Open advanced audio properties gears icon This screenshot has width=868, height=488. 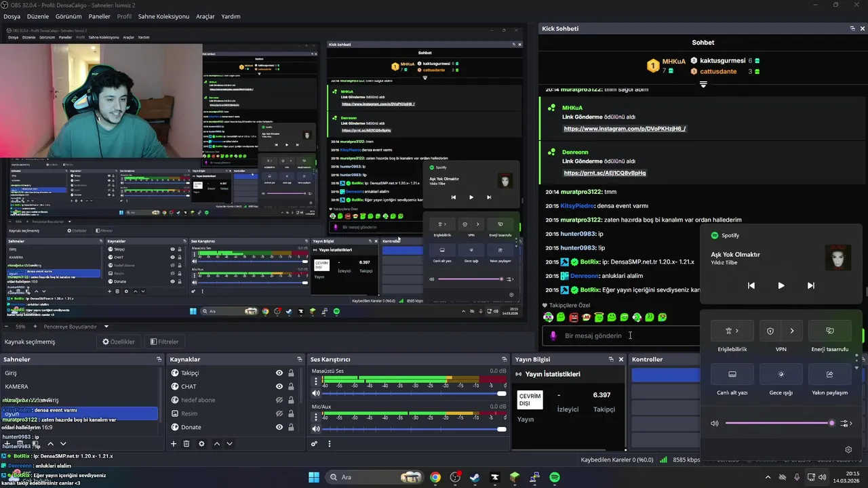314,444
